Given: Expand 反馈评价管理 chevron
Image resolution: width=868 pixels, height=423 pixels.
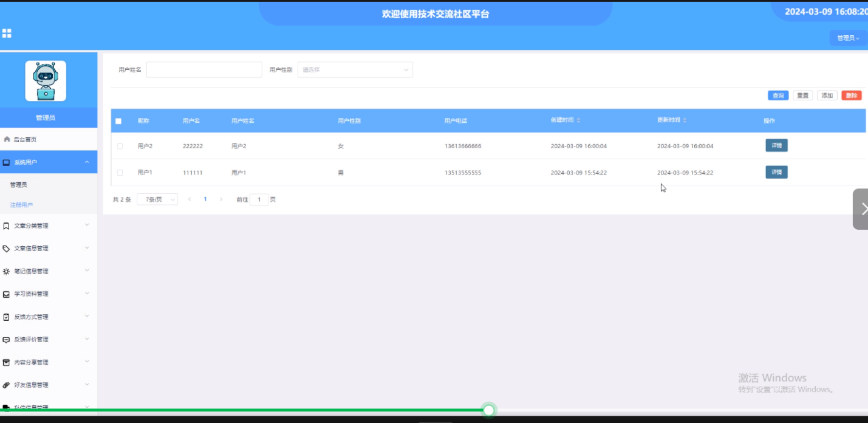Looking at the screenshot, I should pos(87,339).
